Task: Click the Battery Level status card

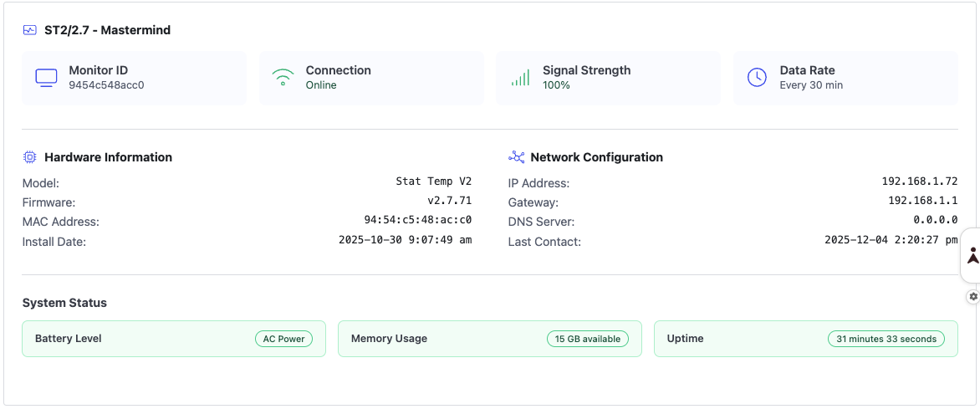Action: (134, 339)
